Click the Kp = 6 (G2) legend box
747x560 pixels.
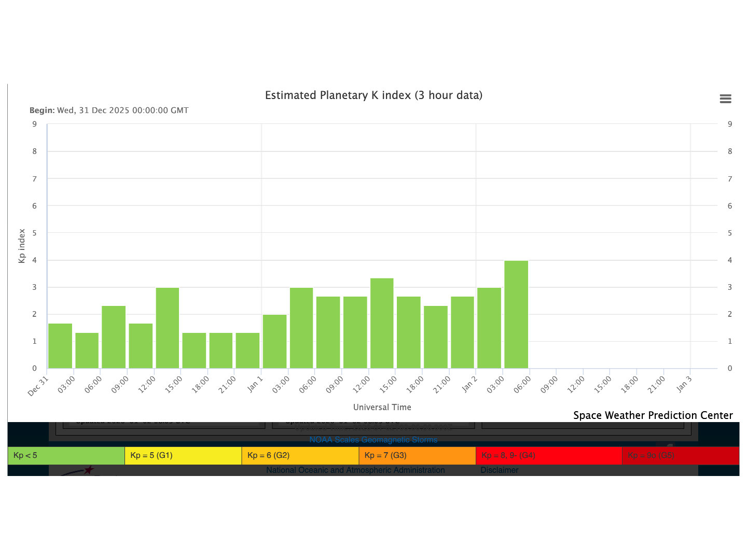pos(300,455)
